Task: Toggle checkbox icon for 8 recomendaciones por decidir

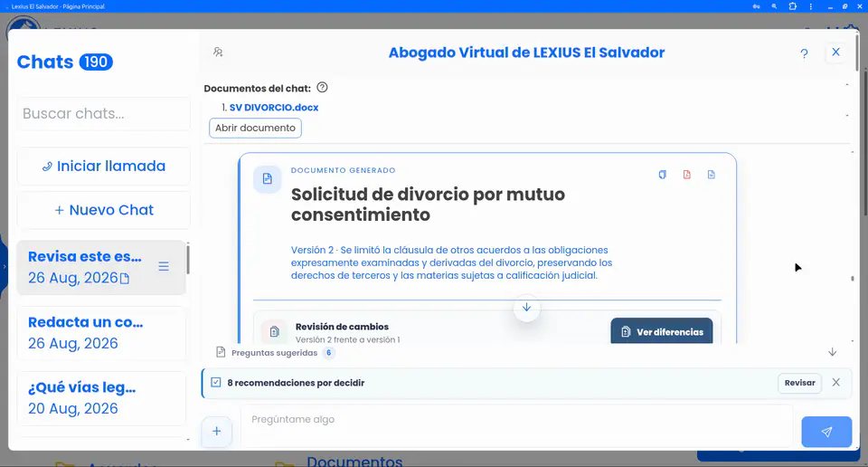Action: point(216,382)
